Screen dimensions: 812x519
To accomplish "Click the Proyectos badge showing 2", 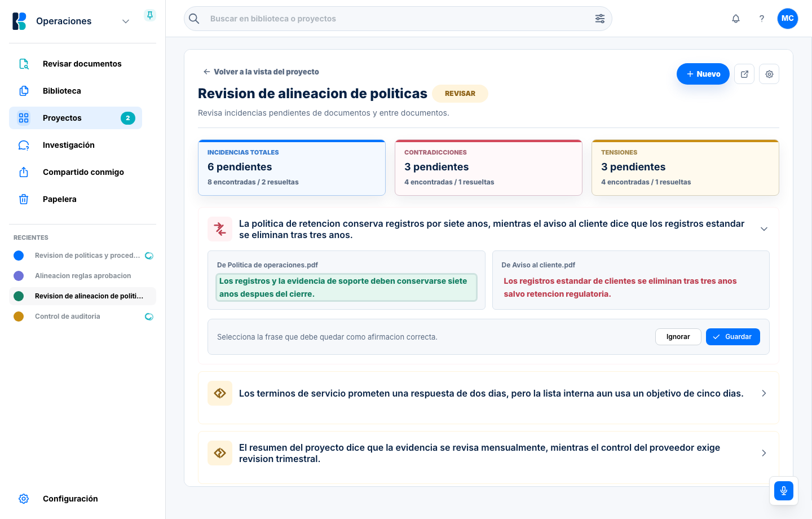I will tap(128, 118).
